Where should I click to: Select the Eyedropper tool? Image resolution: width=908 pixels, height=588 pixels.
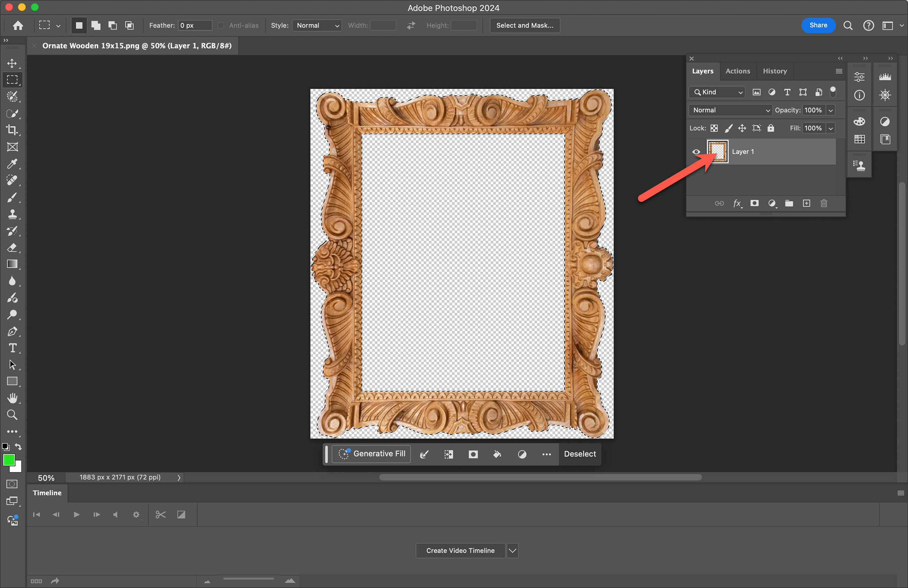(x=12, y=164)
